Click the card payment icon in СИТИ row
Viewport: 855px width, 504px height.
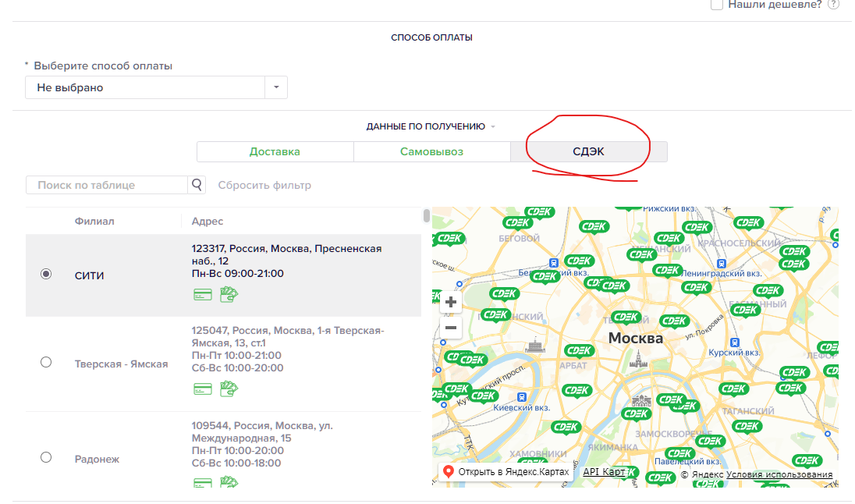click(x=203, y=295)
